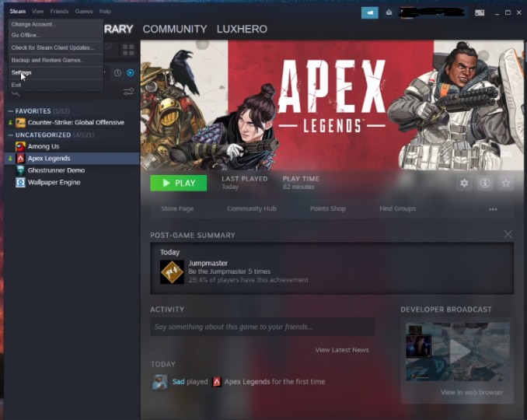Click the green PLAY button
Screen dimensions: 527x420
coord(179,183)
